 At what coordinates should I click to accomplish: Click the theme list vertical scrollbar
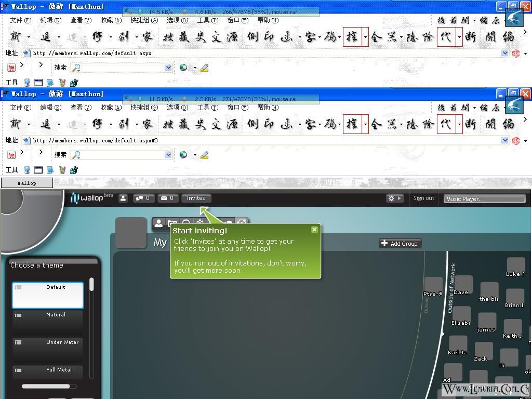click(x=91, y=327)
